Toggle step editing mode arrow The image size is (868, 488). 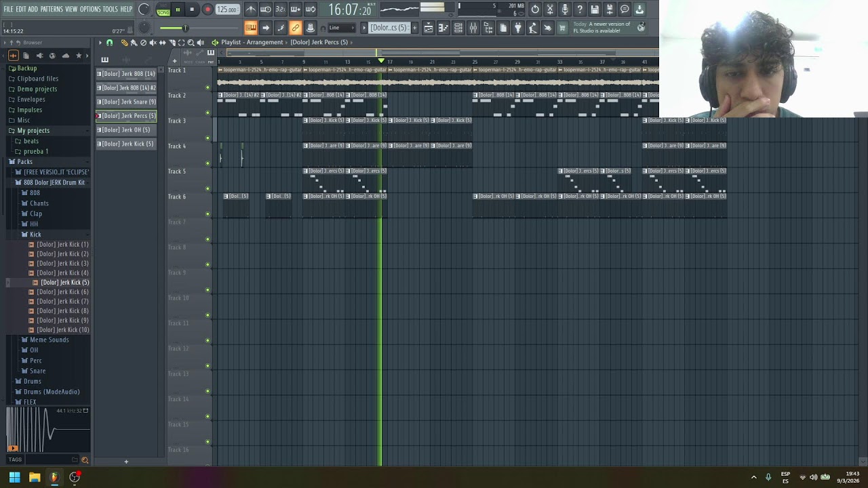266,28
